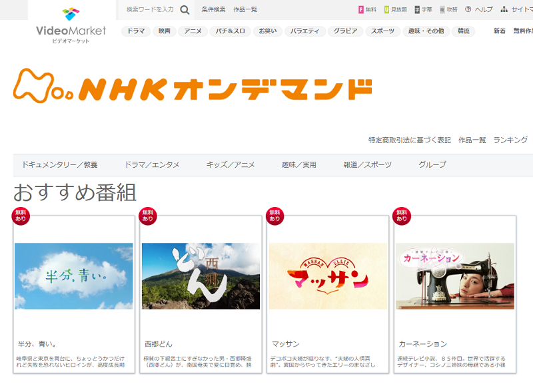Open 特定商取引法に基づく表記 link

[410, 140]
